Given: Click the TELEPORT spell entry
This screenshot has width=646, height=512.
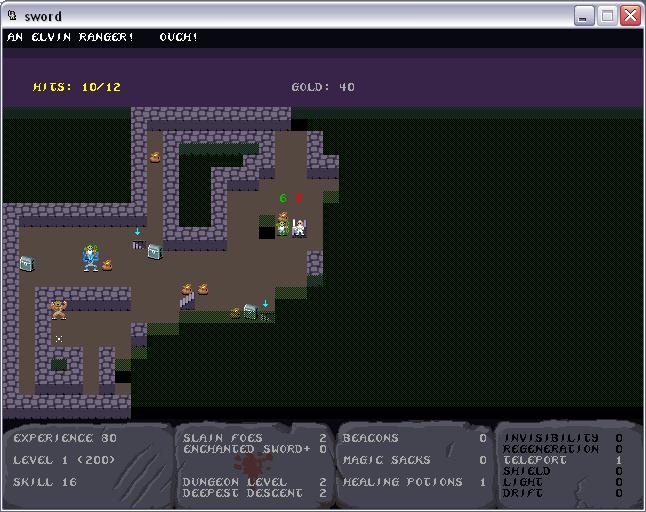Looking at the screenshot, I should 563,460.
